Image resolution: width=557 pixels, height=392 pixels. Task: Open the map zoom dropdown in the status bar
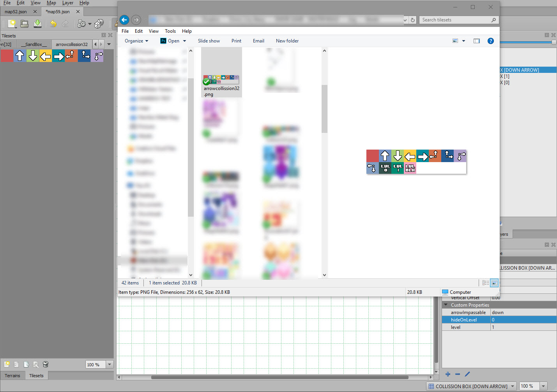tap(544, 386)
